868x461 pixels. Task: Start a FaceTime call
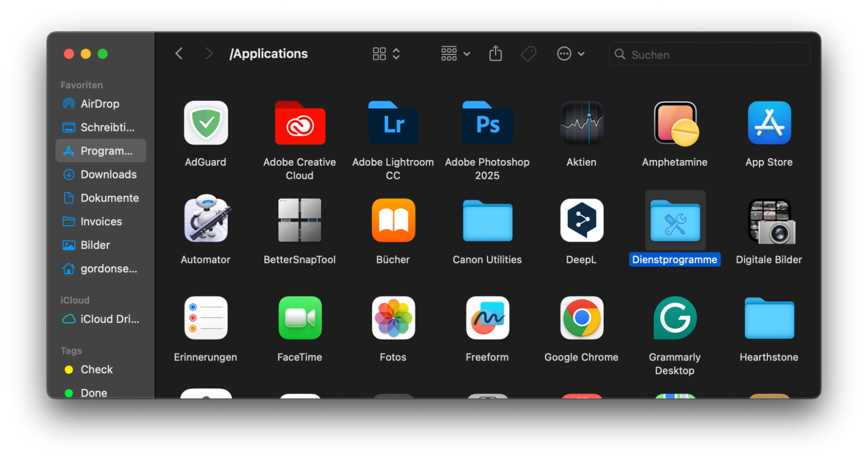click(300, 318)
